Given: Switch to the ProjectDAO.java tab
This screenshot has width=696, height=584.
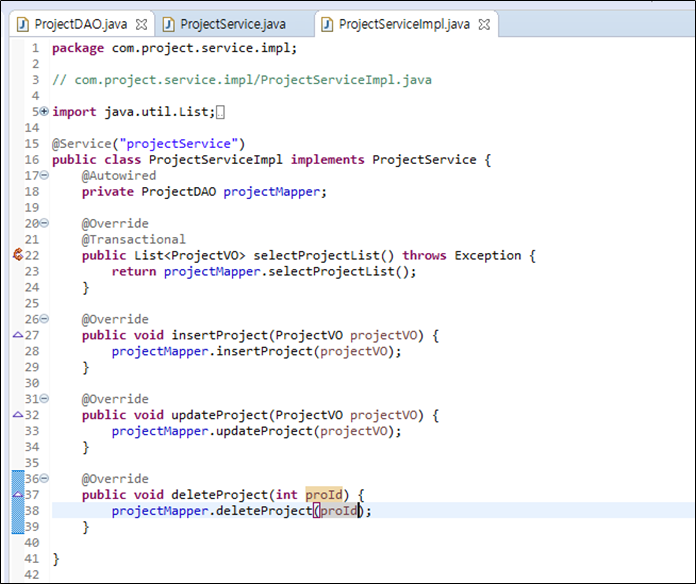Looking at the screenshot, I should (81, 24).
